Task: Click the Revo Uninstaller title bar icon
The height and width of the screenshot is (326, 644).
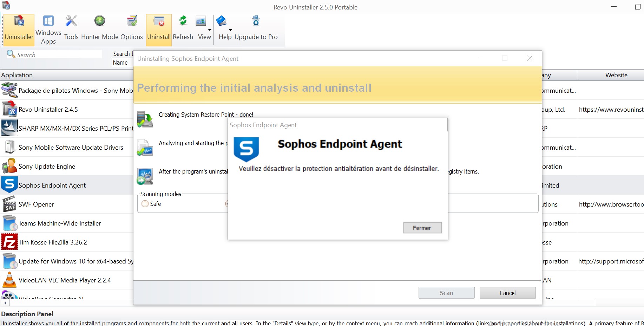Action: coord(6,5)
